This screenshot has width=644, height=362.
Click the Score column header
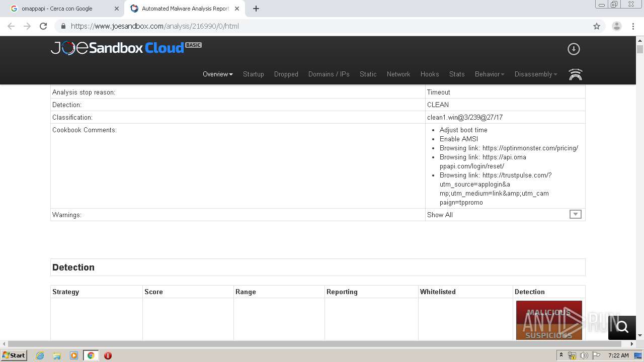[153, 292]
